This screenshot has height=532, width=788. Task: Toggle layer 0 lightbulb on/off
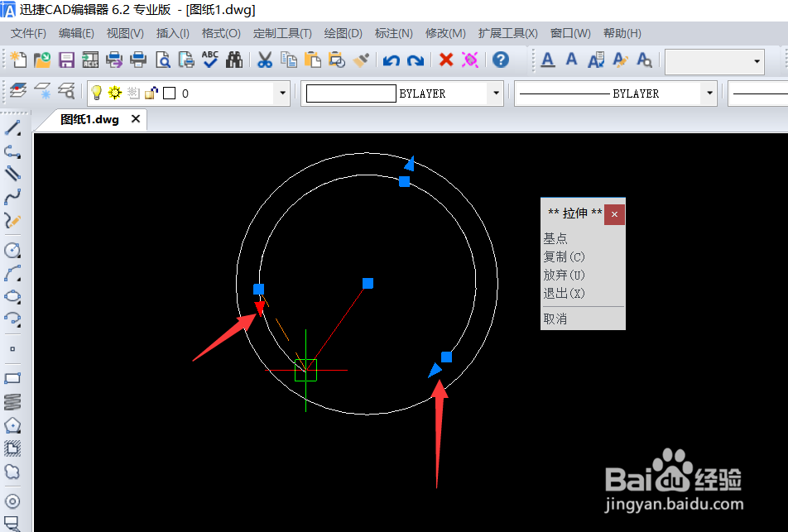click(96, 93)
